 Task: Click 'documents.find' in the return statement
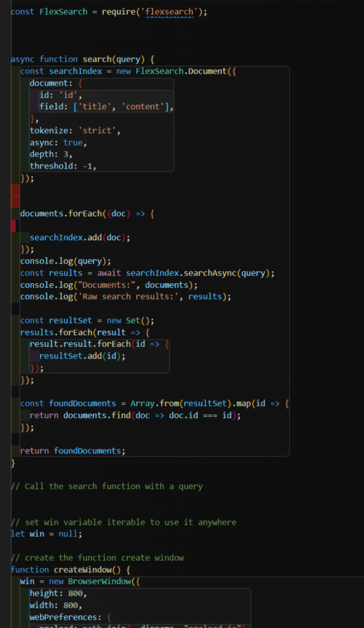point(97,415)
